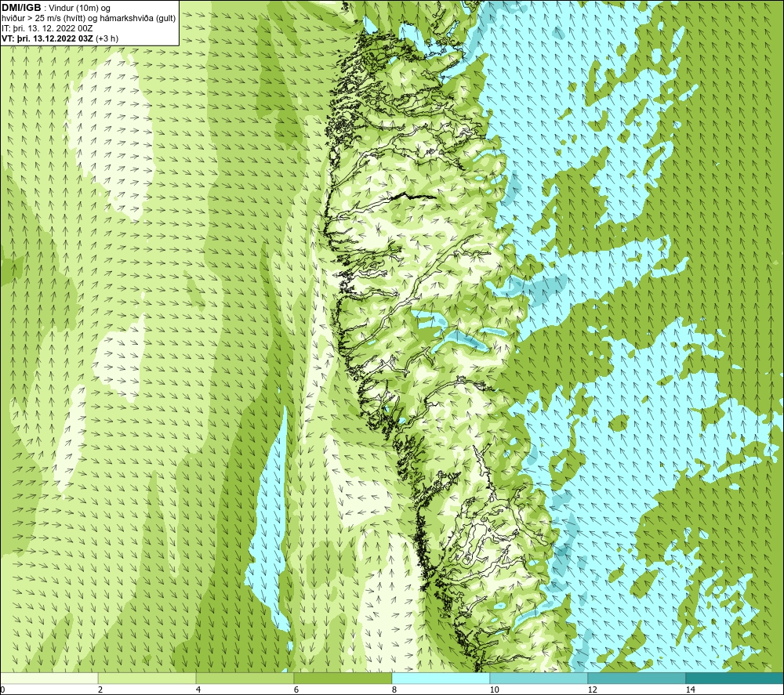Pick the color bar segment between 4 and 6
784x695 pixels.
(245, 678)
